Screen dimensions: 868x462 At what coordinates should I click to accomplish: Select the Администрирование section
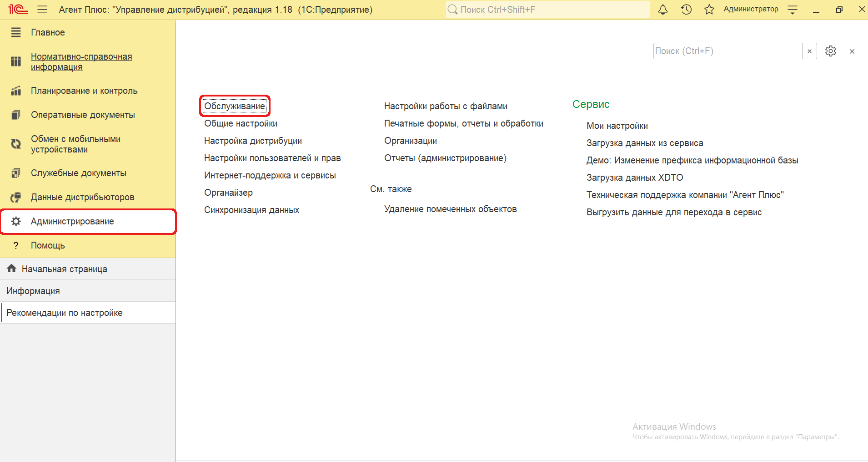[88, 221]
